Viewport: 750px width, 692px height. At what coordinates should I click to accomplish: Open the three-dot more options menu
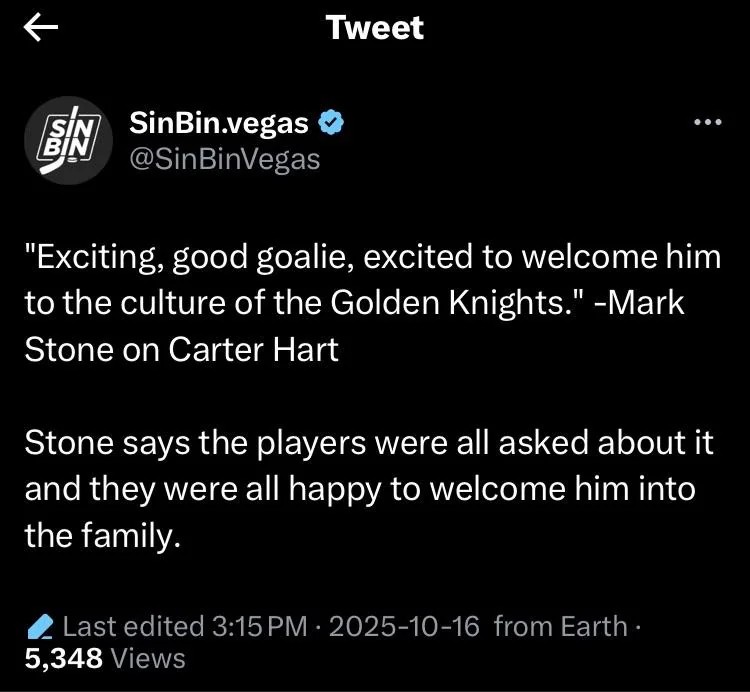(707, 123)
